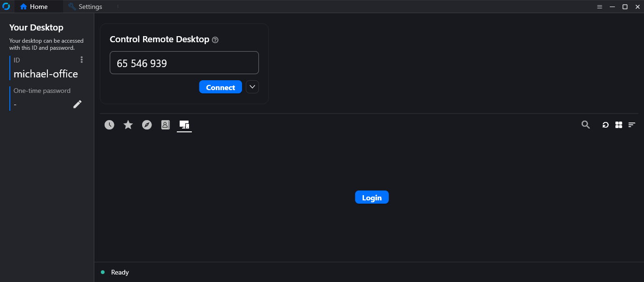Select the Home tab
Image resolution: width=644 pixels, height=282 pixels.
point(34,7)
